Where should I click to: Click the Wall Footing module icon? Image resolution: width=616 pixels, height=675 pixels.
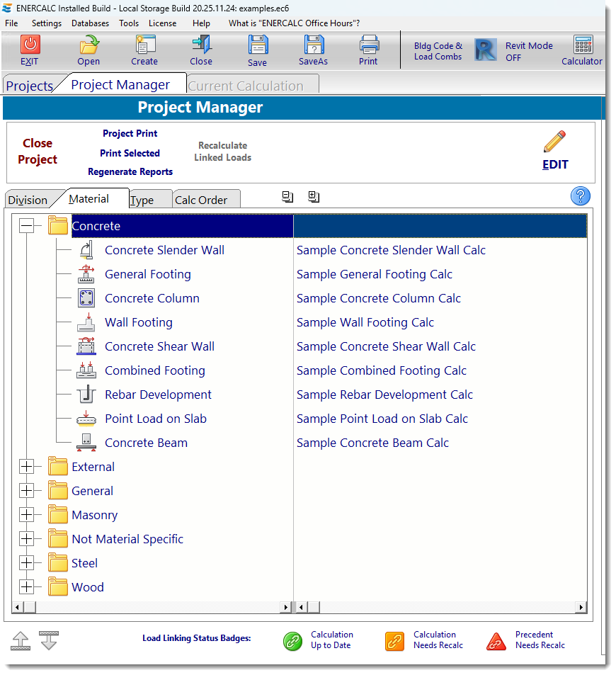86,322
